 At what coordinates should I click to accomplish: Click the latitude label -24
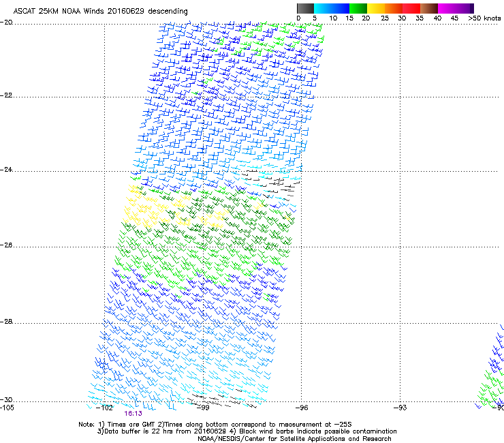click(x=6, y=170)
